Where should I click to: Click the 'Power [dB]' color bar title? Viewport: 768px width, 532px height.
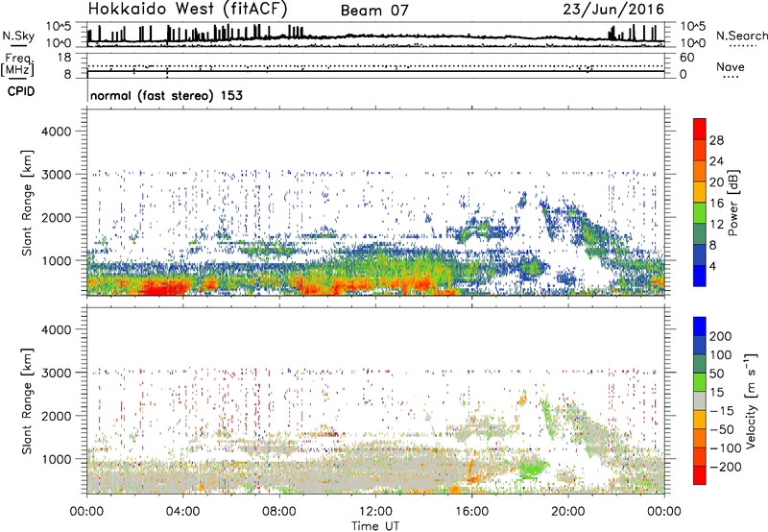(732, 203)
